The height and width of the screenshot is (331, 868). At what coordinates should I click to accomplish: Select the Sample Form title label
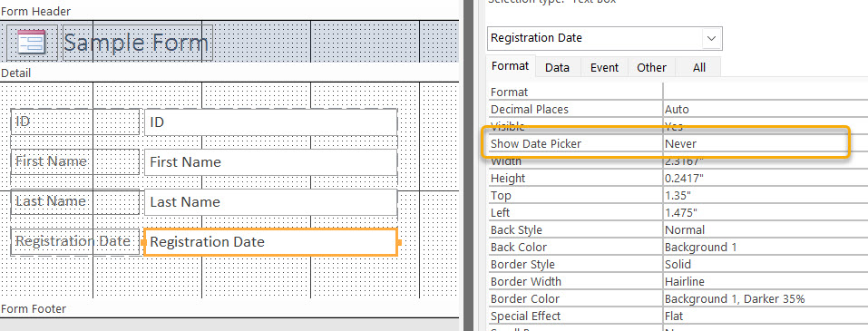[137, 43]
